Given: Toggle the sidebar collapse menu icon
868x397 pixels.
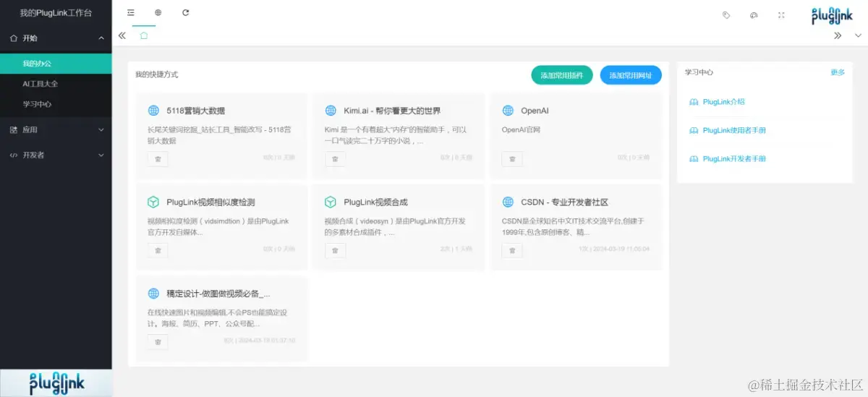Looking at the screenshot, I should (131, 13).
